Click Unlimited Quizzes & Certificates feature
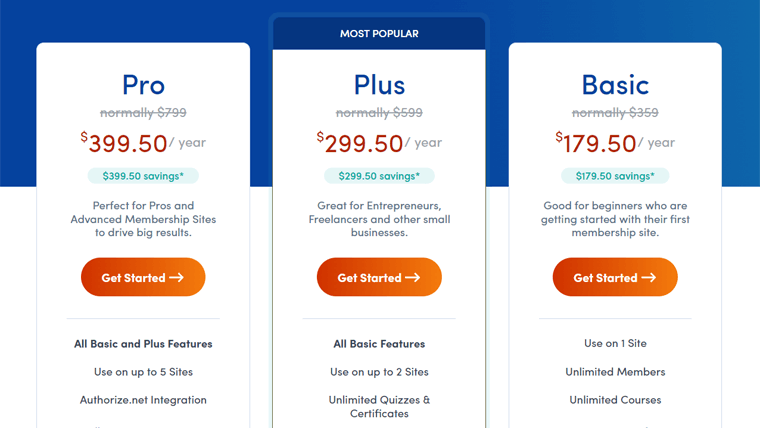Image resolution: width=760 pixels, height=428 pixels. [379, 407]
